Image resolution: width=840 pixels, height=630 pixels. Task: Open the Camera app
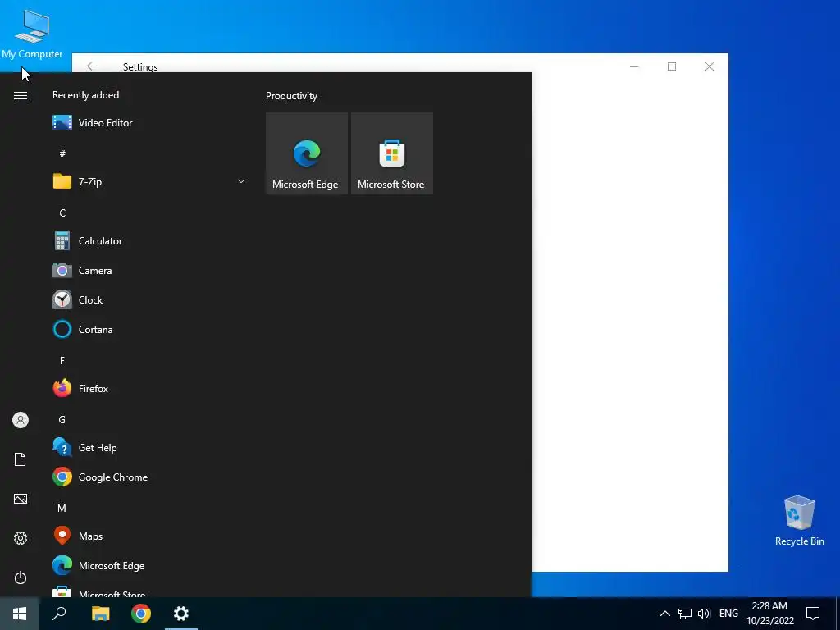[149, 271]
